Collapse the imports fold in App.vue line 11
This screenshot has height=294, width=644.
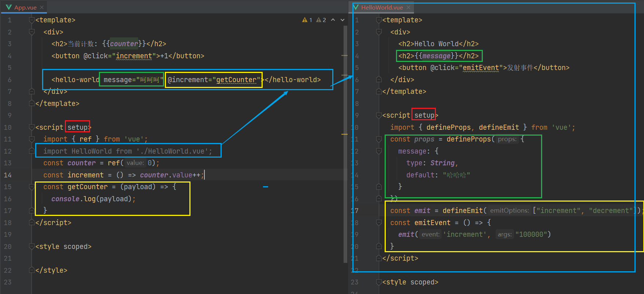tap(32, 139)
